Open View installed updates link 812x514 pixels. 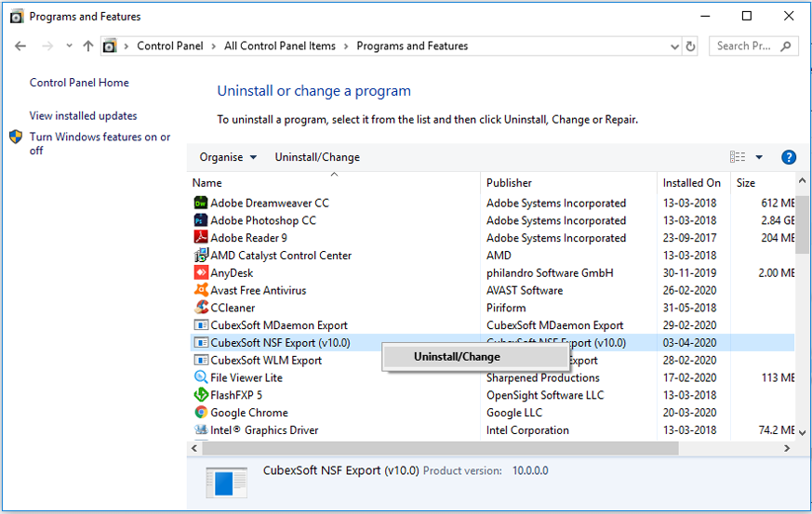point(83,115)
